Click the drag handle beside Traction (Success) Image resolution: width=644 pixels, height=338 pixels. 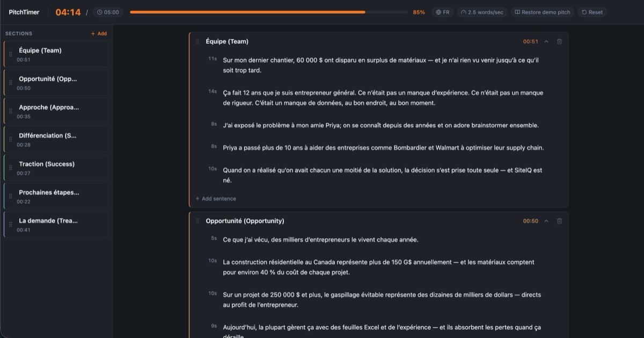11,168
